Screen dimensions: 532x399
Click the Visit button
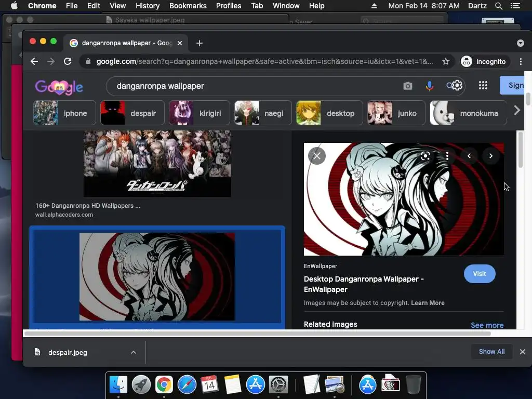coord(480,273)
